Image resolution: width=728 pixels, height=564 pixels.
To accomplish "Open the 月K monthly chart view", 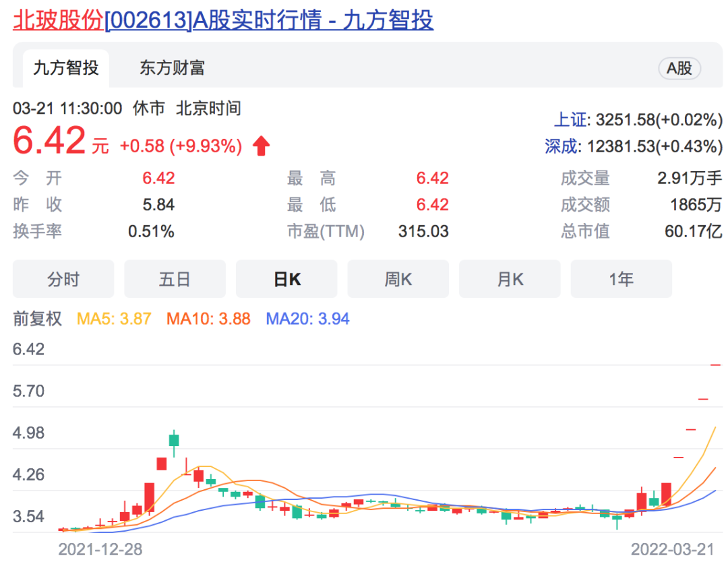I will (510, 278).
